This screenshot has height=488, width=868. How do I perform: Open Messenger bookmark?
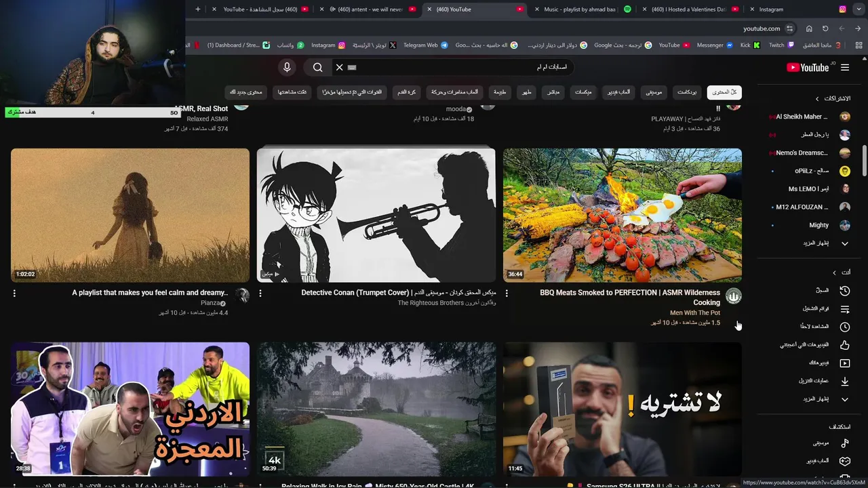[x=715, y=45]
